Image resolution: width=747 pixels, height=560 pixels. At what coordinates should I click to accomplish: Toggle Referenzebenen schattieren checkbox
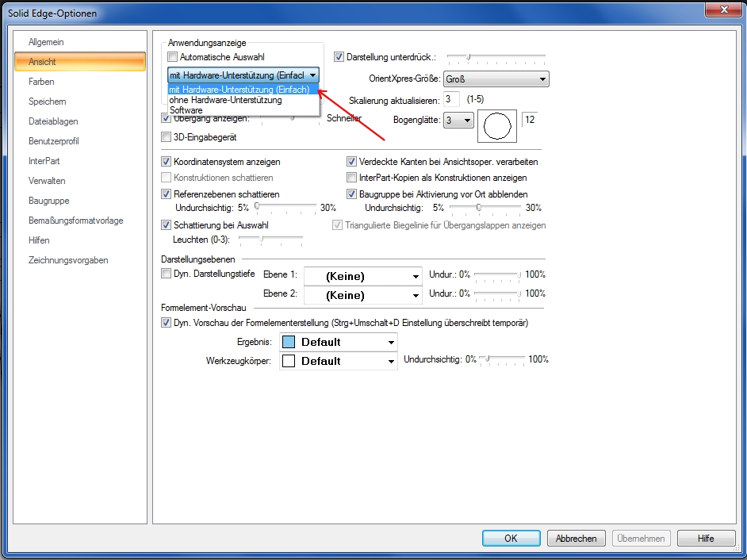(166, 194)
